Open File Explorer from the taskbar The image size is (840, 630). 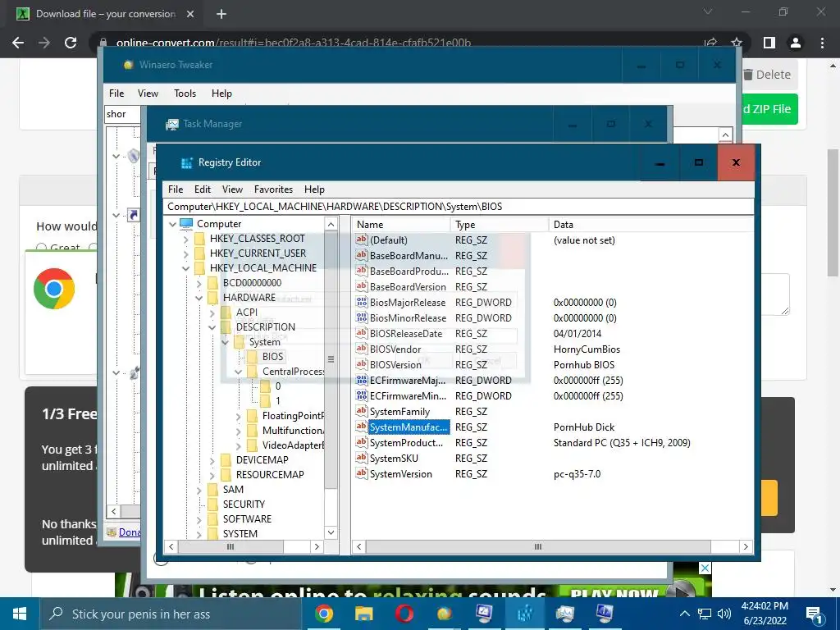click(x=363, y=614)
